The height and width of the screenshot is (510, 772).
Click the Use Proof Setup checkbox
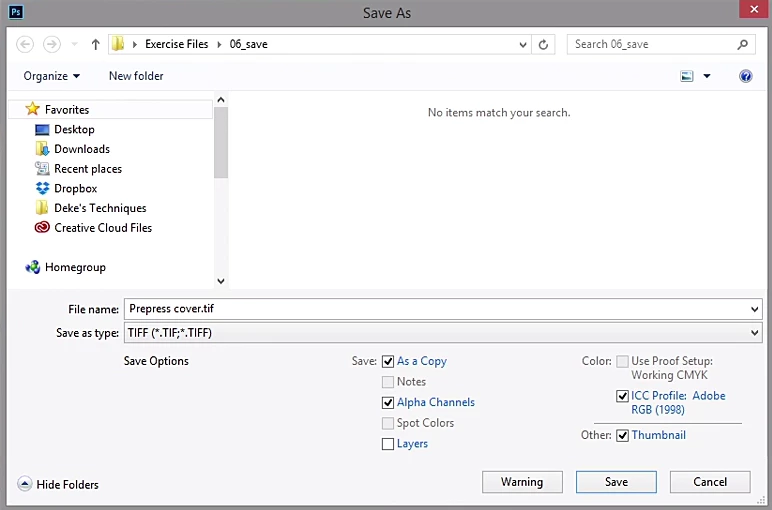point(622,361)
